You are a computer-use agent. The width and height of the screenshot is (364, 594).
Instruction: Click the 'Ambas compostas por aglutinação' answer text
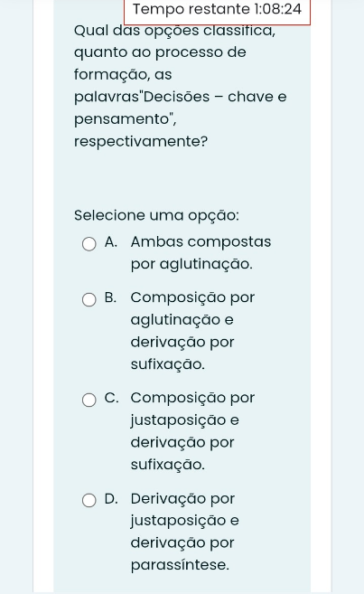point(201,252)
